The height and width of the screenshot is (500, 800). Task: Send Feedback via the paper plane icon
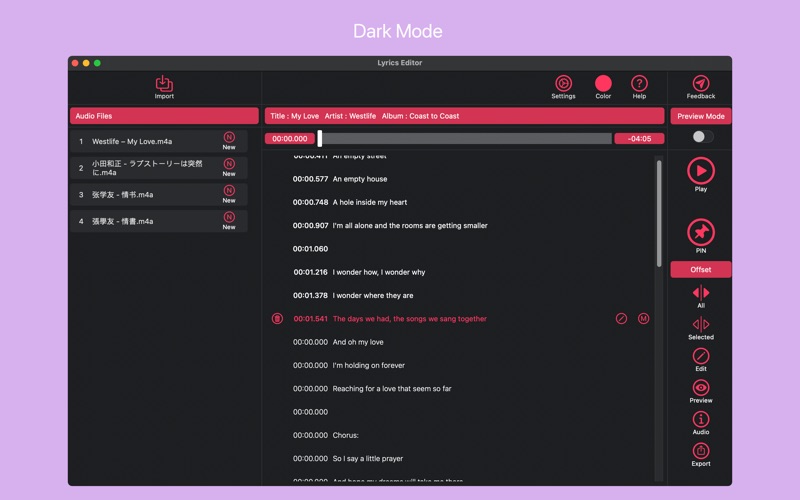[x=701, y=83]
